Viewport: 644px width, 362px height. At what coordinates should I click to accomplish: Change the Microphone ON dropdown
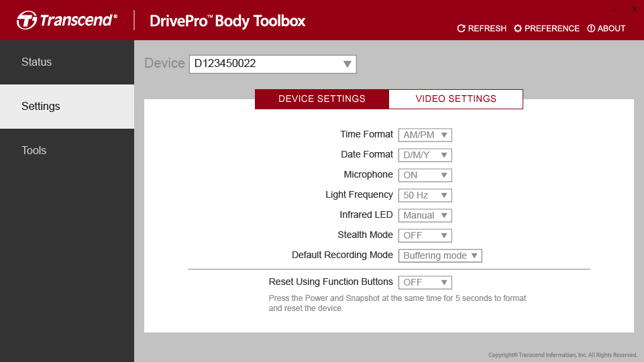click(425, 175)
